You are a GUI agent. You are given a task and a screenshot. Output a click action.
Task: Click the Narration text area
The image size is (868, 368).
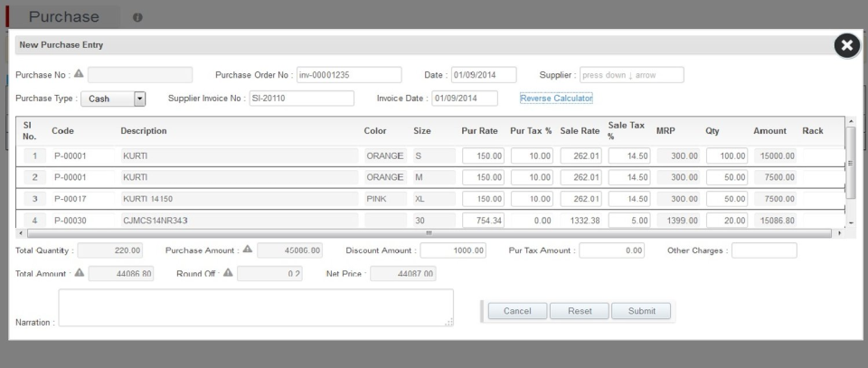256,307
